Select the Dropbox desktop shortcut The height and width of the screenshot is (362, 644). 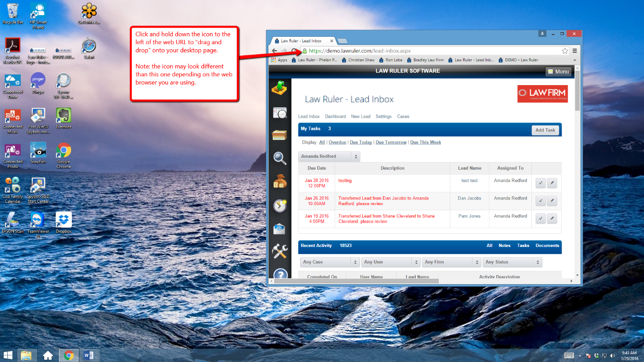pos(64,223)
